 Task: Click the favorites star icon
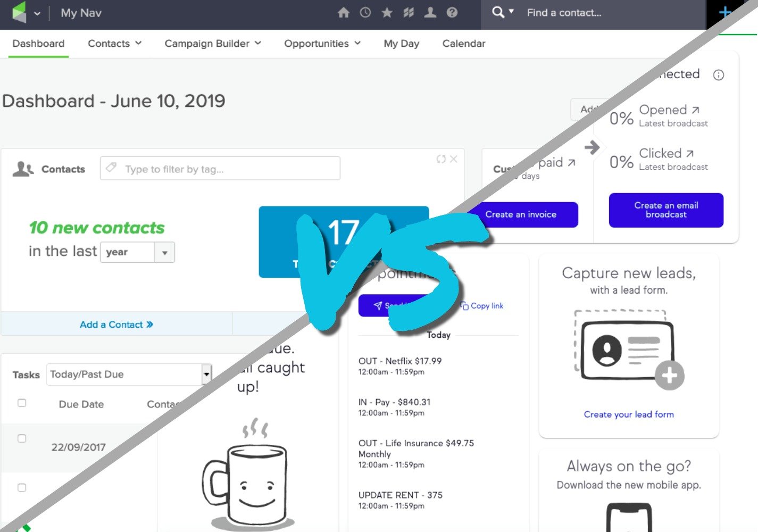[387, 13]
